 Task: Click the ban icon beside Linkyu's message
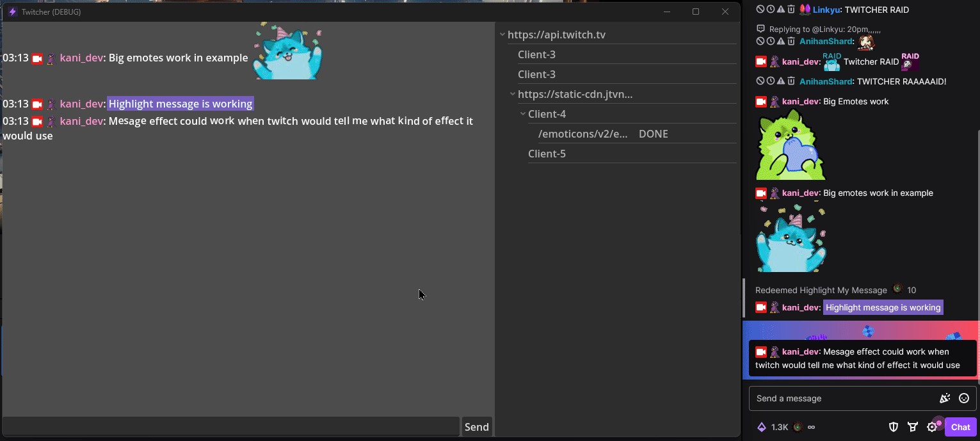click(760, 10)
